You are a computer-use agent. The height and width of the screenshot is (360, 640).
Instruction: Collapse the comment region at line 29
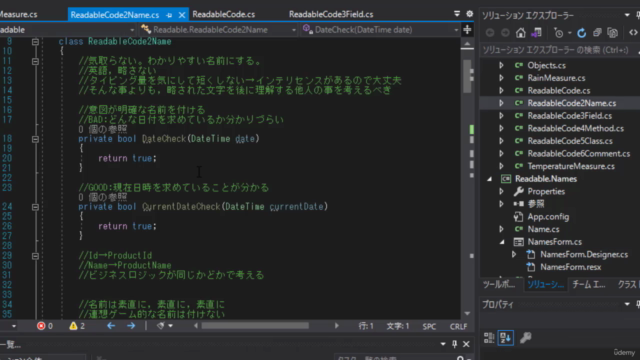coord(36,256)
